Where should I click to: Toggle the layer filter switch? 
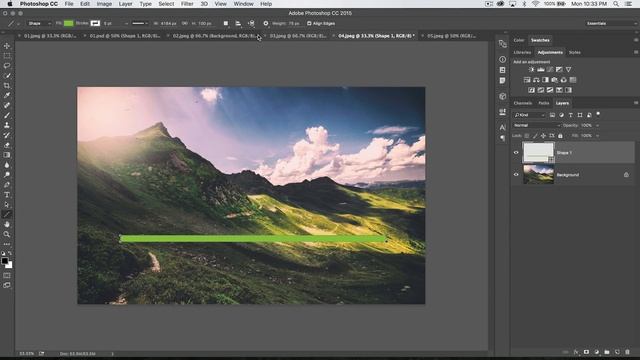598,114
